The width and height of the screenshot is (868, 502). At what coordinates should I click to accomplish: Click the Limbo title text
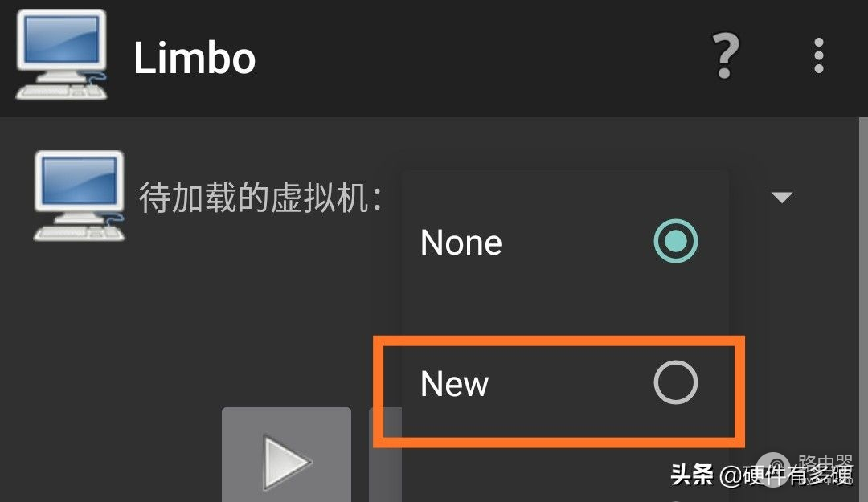pos(194,58)
